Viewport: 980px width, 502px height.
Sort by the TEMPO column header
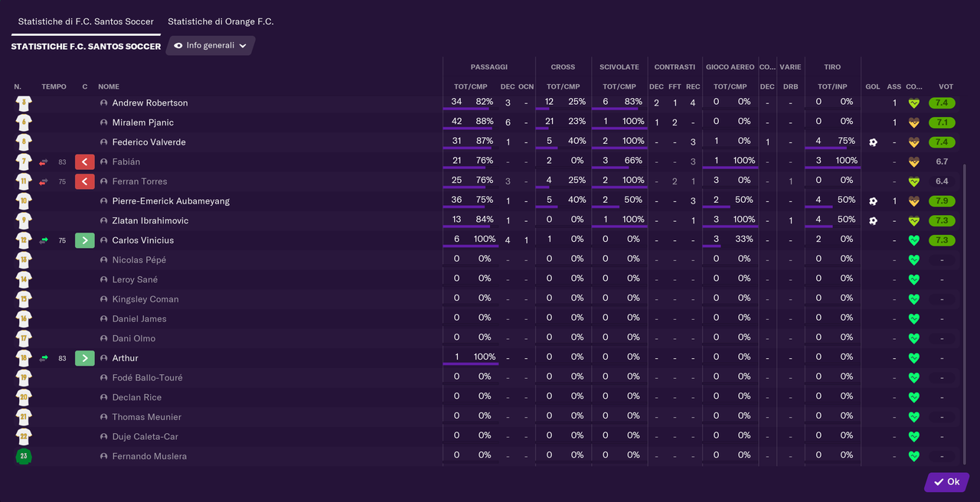click(x=54, y=86)
